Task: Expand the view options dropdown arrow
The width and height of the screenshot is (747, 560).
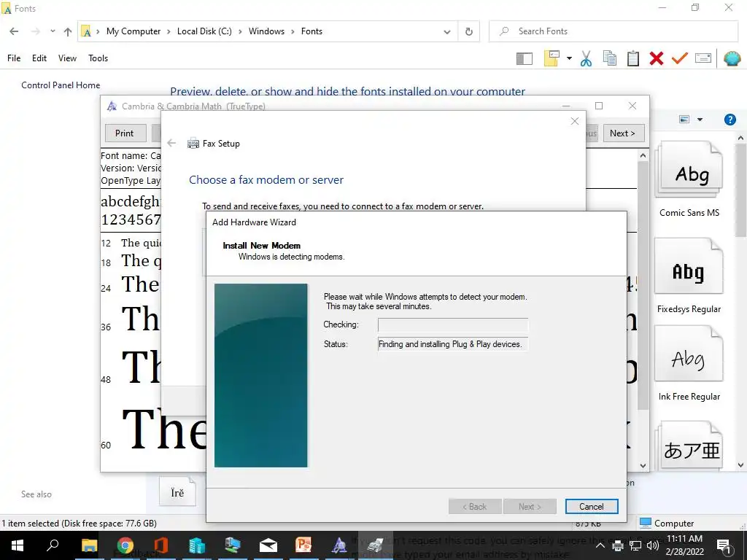Action: 700,120
